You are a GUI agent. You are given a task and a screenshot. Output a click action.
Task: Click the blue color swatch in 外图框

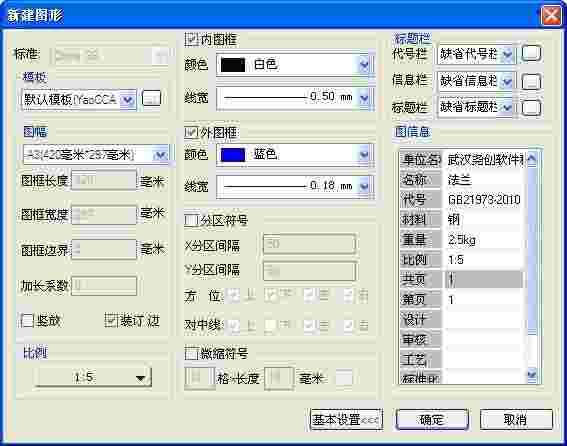[233, 155]
